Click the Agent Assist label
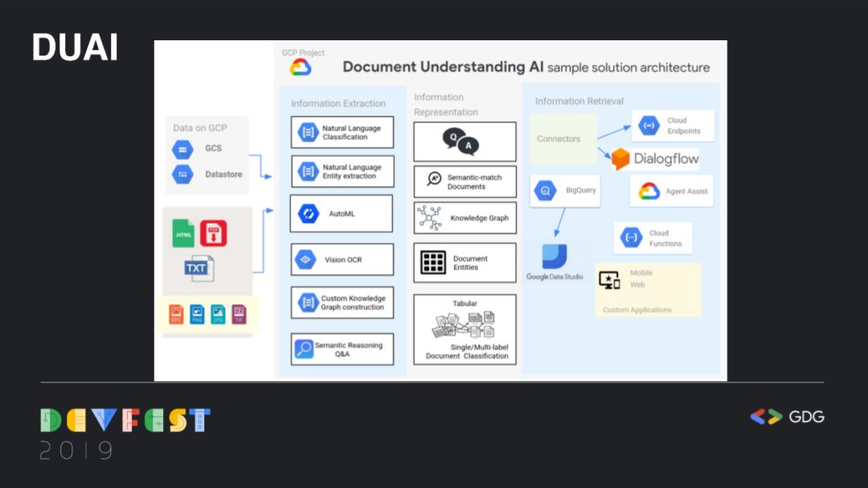 [686, 191]
